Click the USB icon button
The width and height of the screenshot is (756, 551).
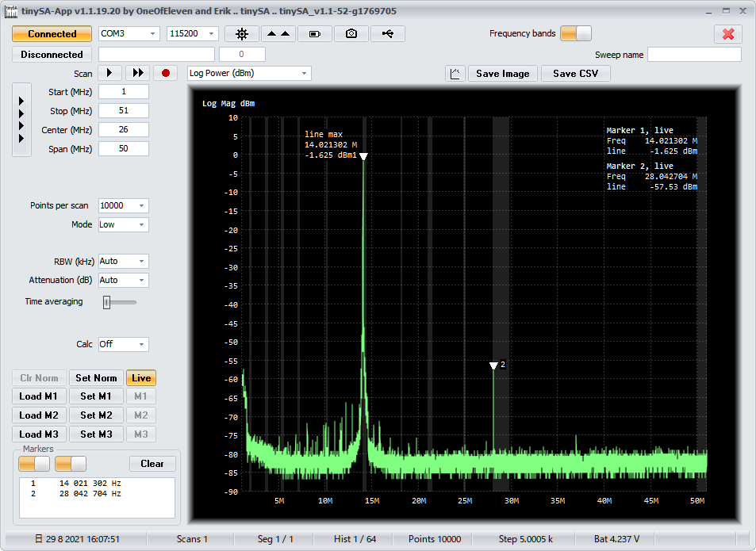388,34
